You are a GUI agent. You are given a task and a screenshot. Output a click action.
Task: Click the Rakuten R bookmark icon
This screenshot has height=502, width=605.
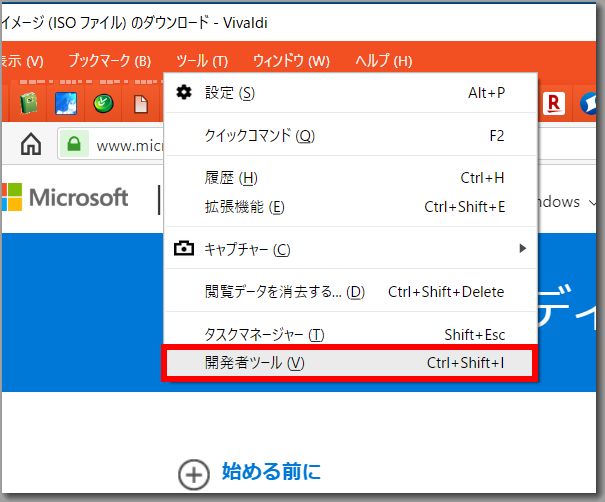pyautogui.click(x=554, y=103)
